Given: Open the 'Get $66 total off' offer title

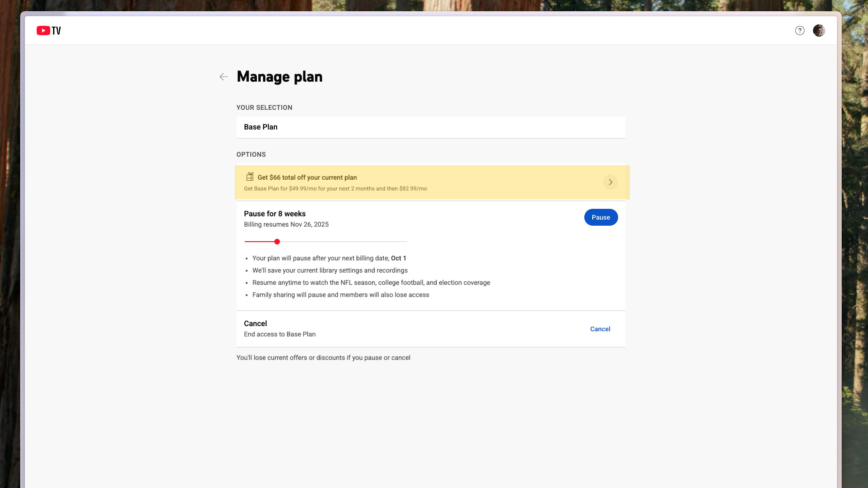Looking at the screenshot, I should click(x=307, y=177).
